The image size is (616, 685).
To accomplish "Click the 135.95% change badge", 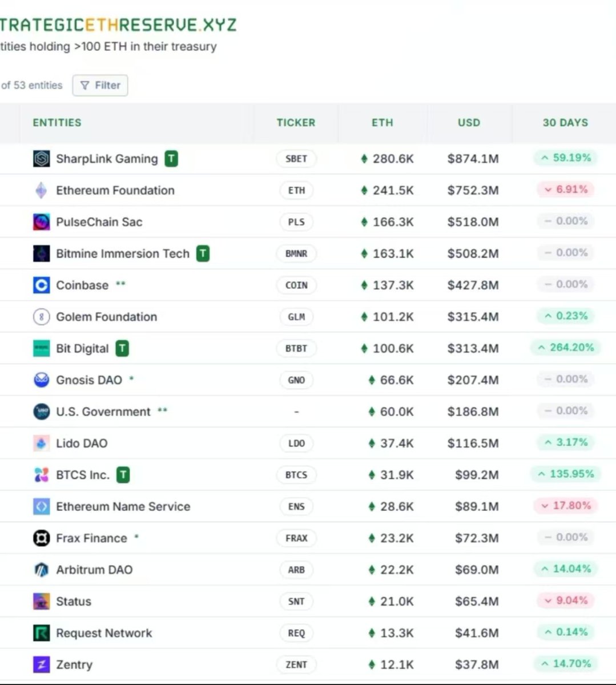I will click(566, 474).
